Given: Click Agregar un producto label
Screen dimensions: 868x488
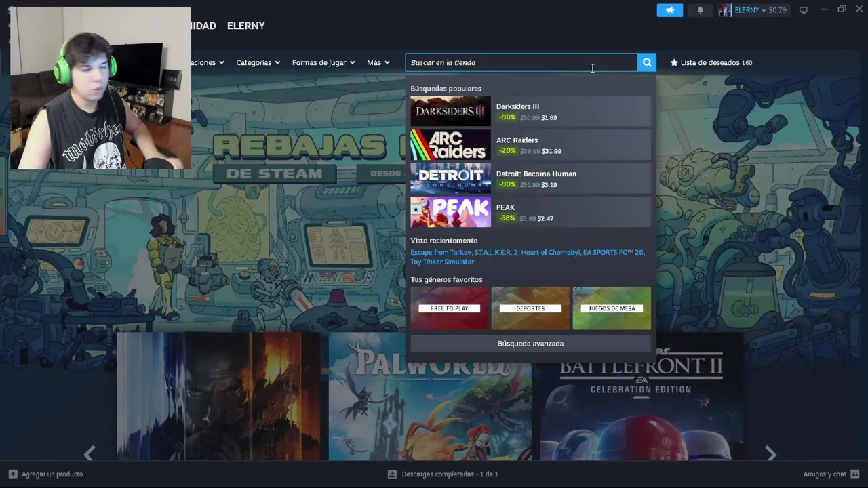Looking at the screenshot, I should (x=52, y=474).
